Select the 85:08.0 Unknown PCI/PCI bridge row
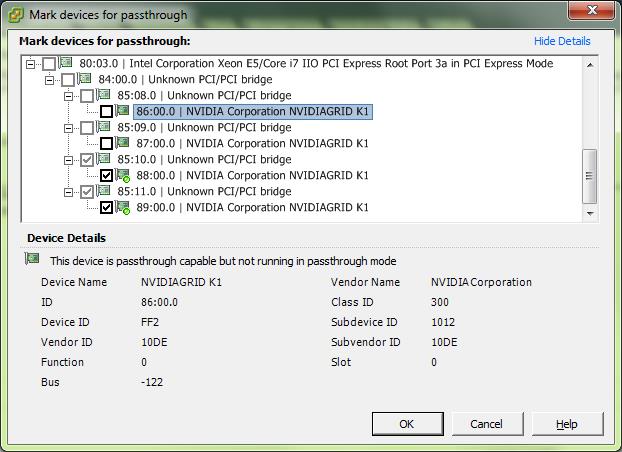The height and width of the screenshot is (452, 622). (x=204, y=95)
